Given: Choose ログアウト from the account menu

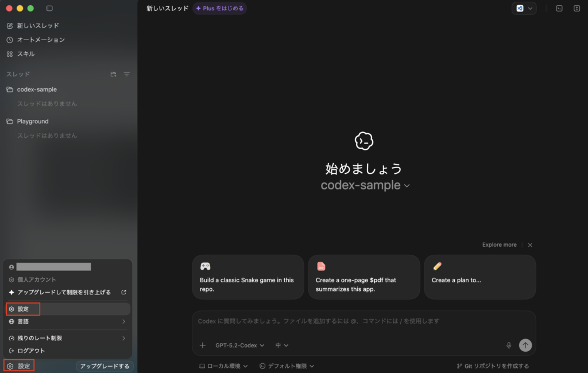Looking at the screenshot, I should coord(30,351).
